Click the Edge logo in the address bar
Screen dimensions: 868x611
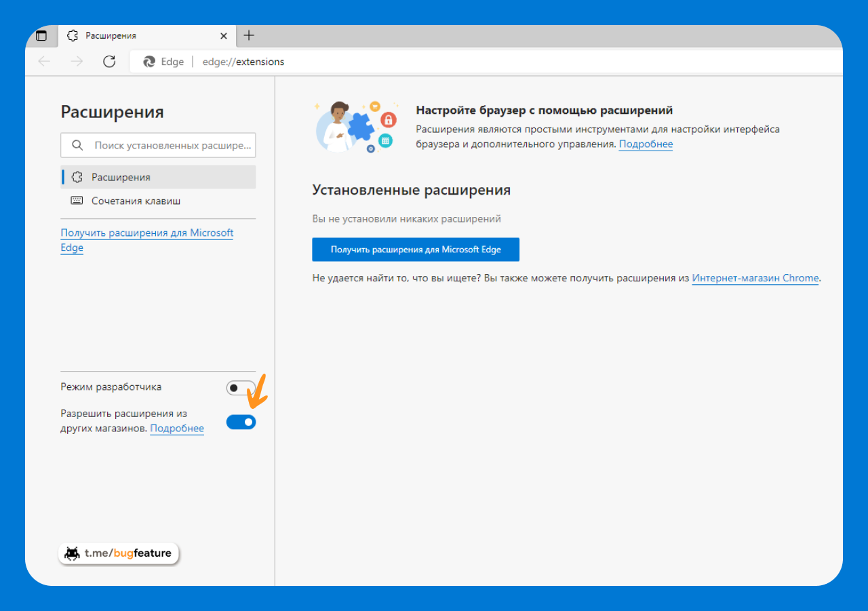[x=149, y=62]
